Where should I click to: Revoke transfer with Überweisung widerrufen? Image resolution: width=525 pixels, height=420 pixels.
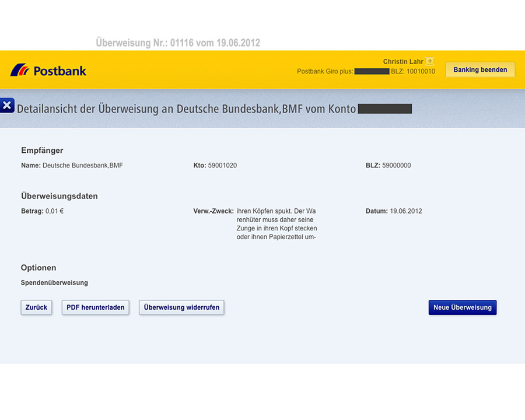coord(181,307)
